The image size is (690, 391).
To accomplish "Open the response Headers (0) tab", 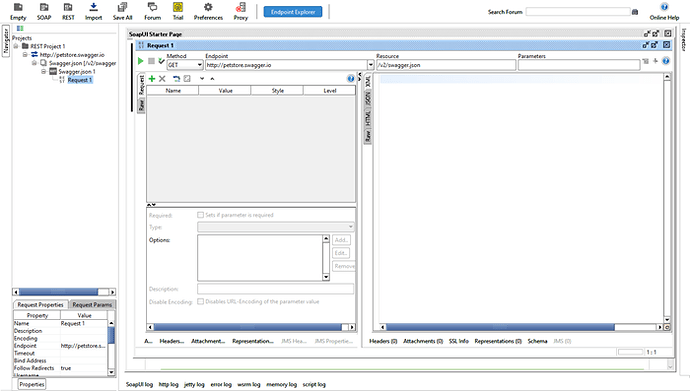I will (383, 341).
